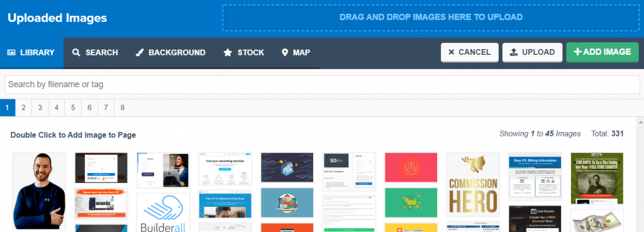
Task: Select the man in blue sweater thumbnail
Action: [x=40, y=191]
